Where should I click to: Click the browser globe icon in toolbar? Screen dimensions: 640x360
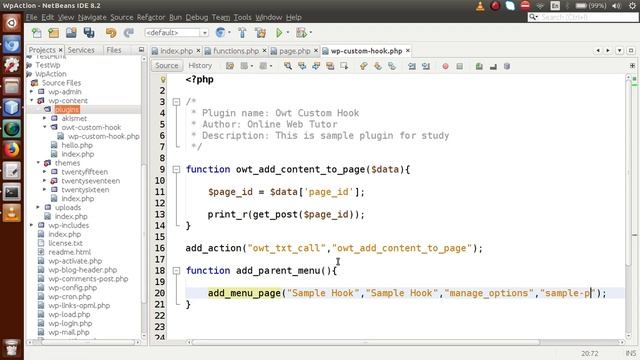[220, 33]
